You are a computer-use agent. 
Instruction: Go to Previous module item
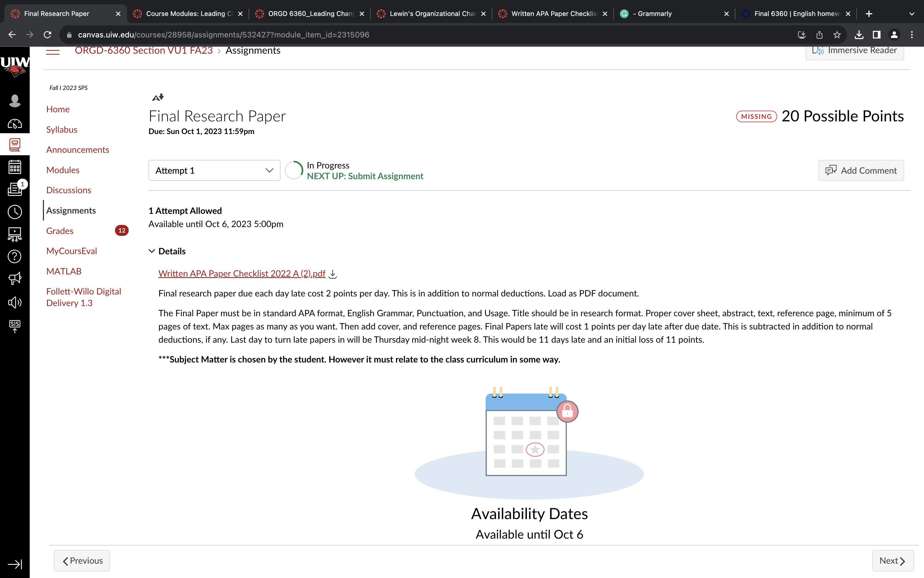point(82,561)
